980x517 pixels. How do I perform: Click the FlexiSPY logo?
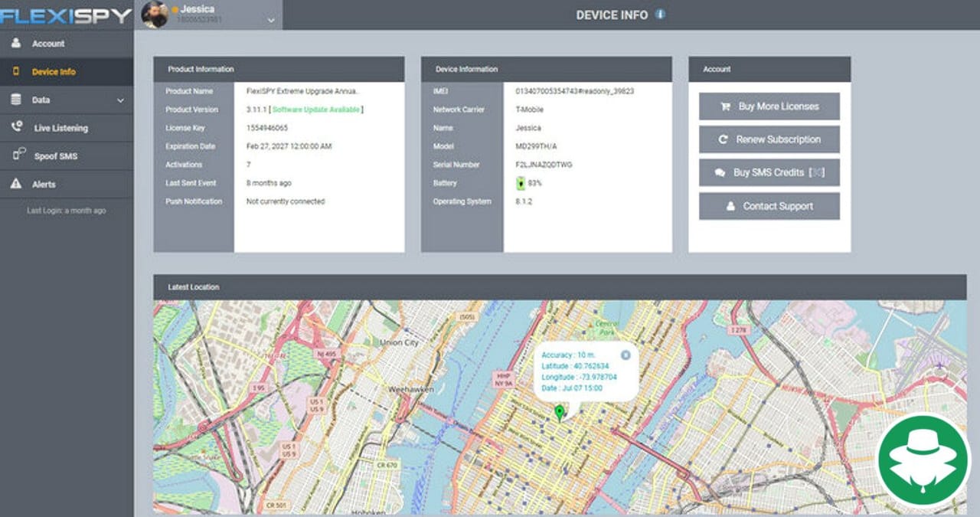click(x=66, y=15)
